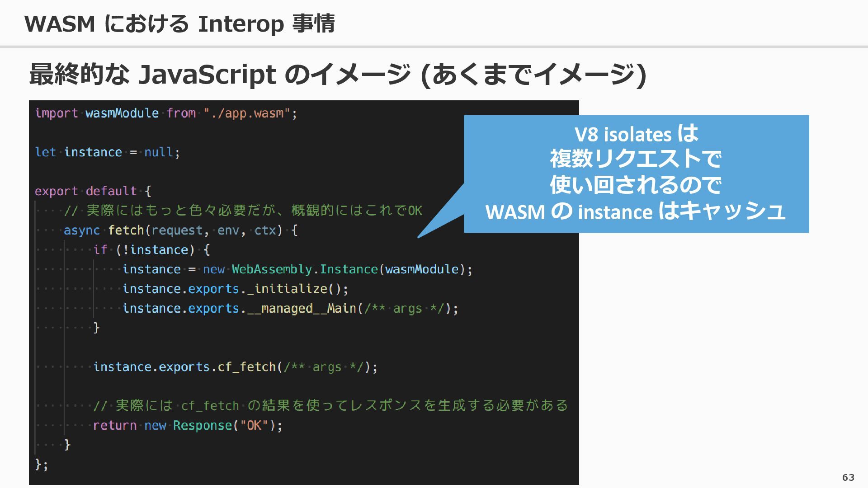
Task: Click 'let instance = null;' line
Action: [108, 152]
